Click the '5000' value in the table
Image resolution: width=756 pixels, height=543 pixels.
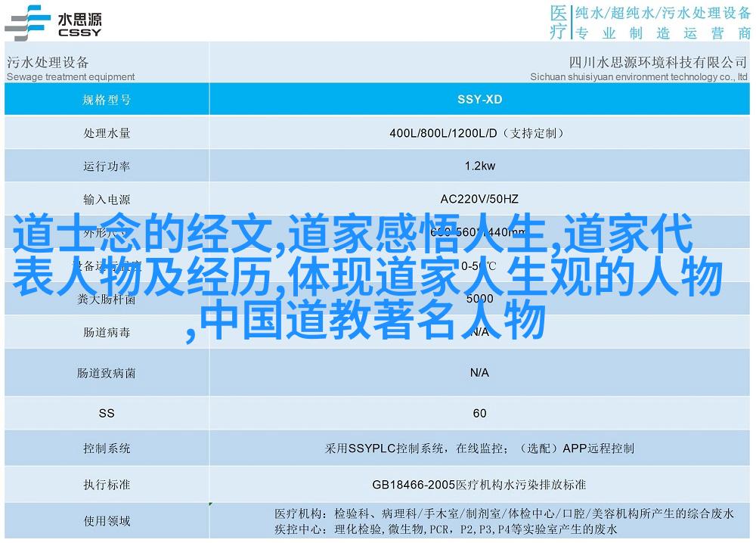(x=480, y=299)
